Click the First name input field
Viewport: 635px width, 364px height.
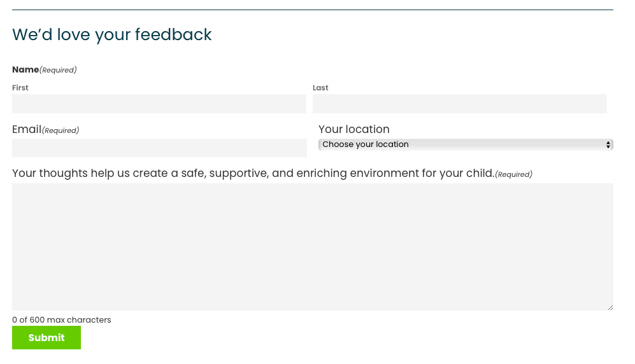click(x=159, y=104)
